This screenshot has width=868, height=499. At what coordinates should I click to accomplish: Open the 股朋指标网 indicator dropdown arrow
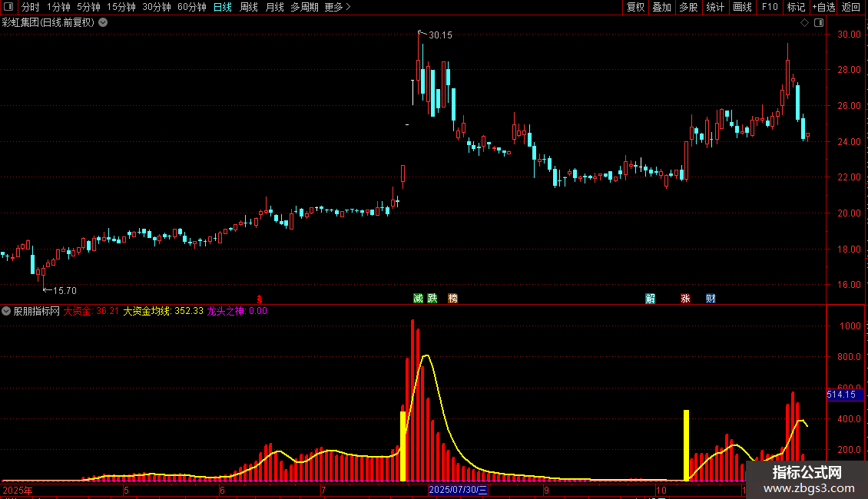[6, 311]
